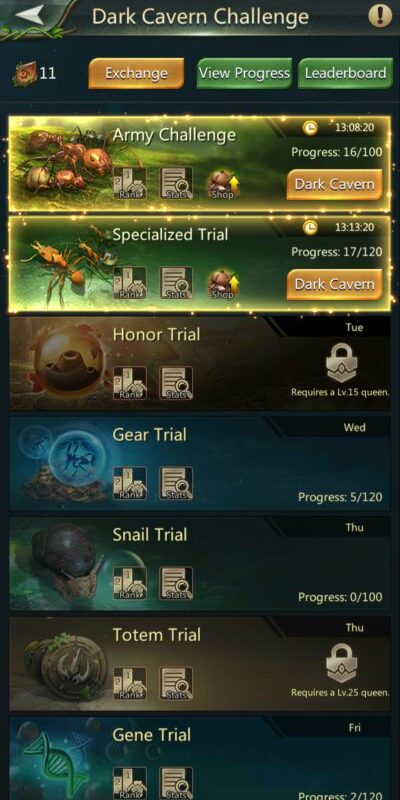Open Shop icon under Specialized Trial
This screenshot has height=800, width=400.
tap(223, 284)
